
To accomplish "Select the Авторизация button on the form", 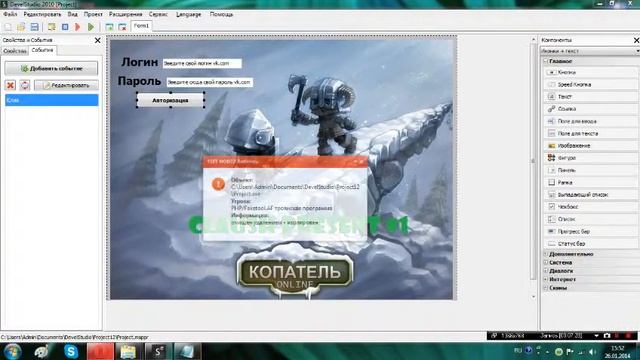I will coord(170,100).
